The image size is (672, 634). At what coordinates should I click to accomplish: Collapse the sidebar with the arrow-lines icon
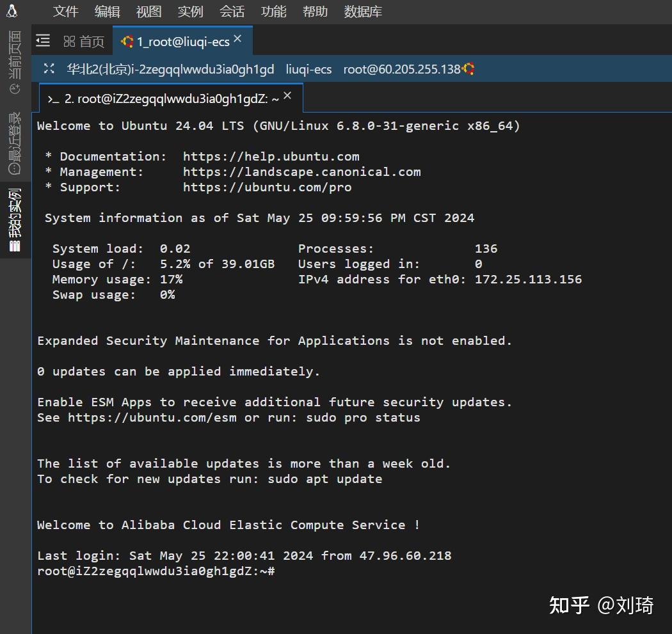coord(42,40)
